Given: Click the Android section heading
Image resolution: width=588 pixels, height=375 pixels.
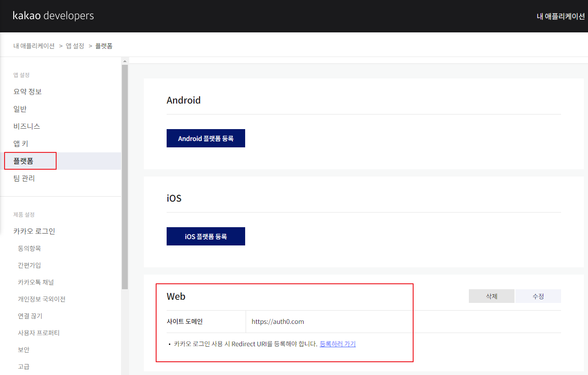Looking at the screenshot, I should (x=184, y=100).
